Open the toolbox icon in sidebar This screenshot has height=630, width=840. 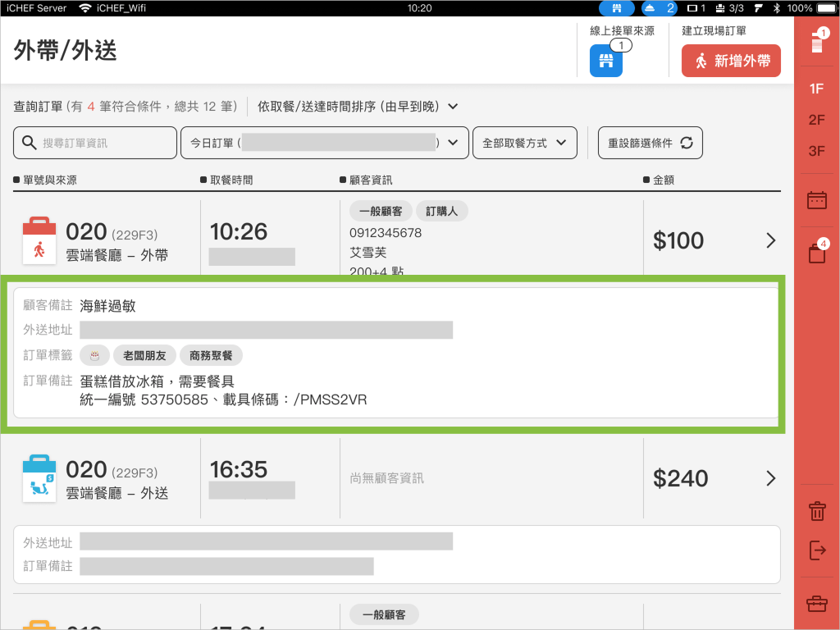(817, 604)
